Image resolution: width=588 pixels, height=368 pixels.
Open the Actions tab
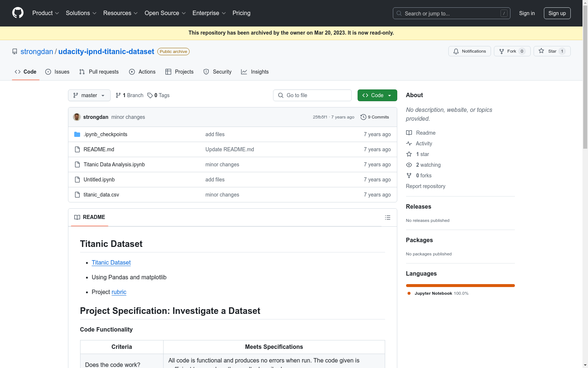[x=142, y=72]
